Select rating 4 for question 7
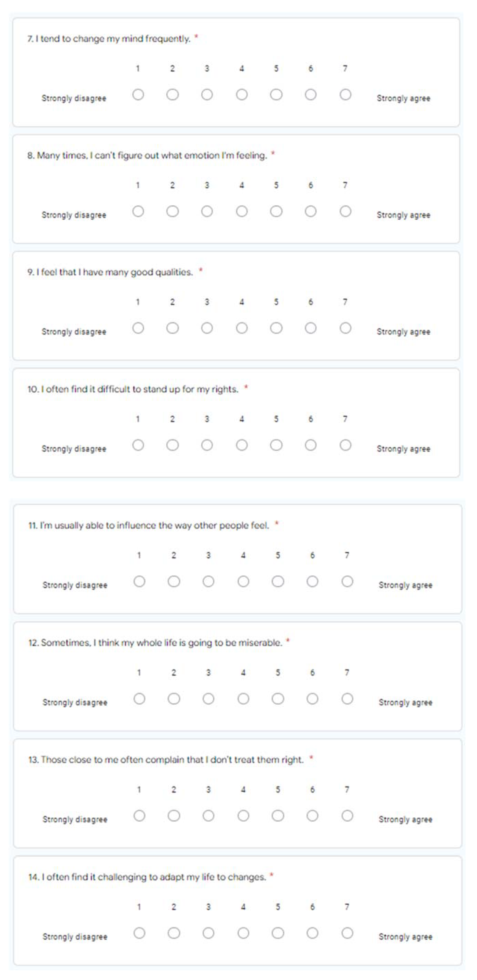This screenshot has height=980, width=477. pos(242,94)
